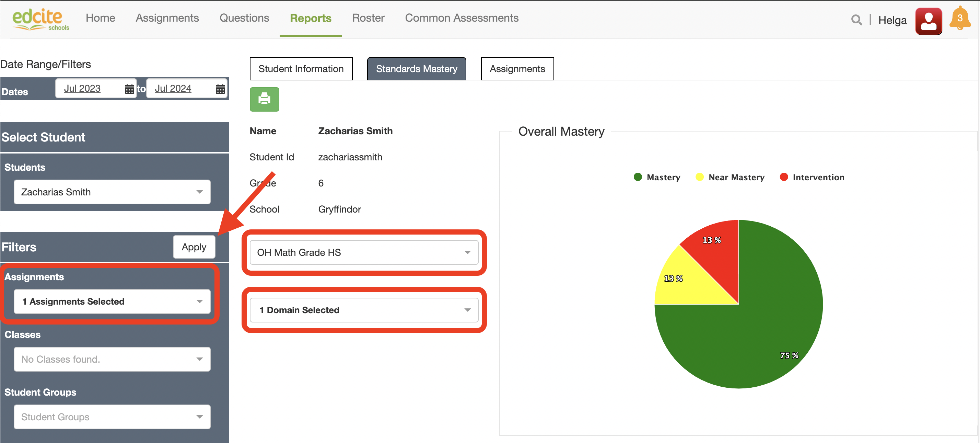
Task: Open start date calendar icon
Action: point(129,89)
